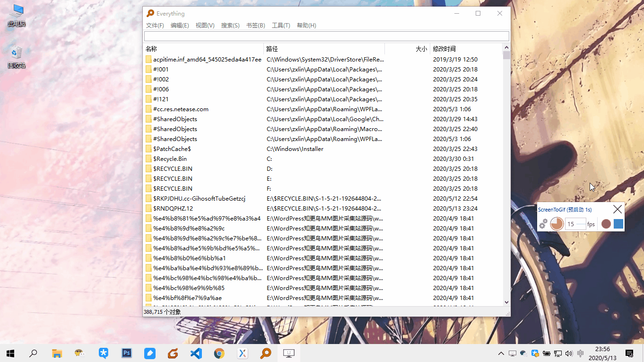Open the Recycle Bin desktop icon
Image resolution: width=644 pixels, height=362 pixels.
point(16,57)
